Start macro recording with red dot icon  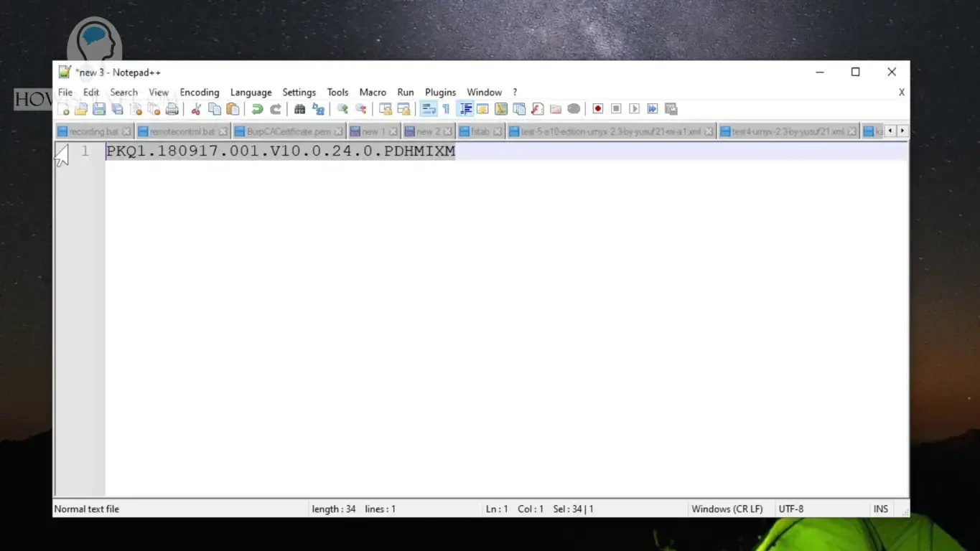pos(597,109)
